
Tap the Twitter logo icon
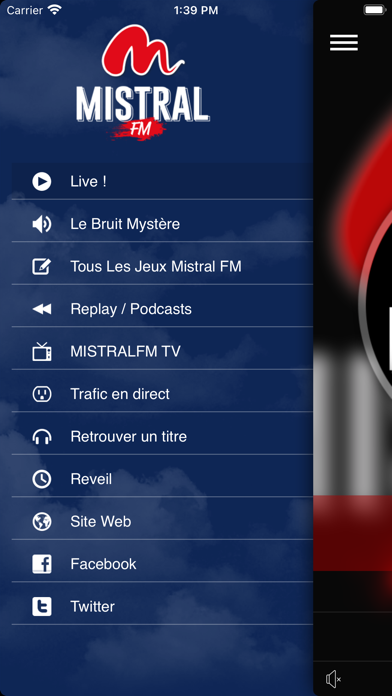tap(42, 606)
